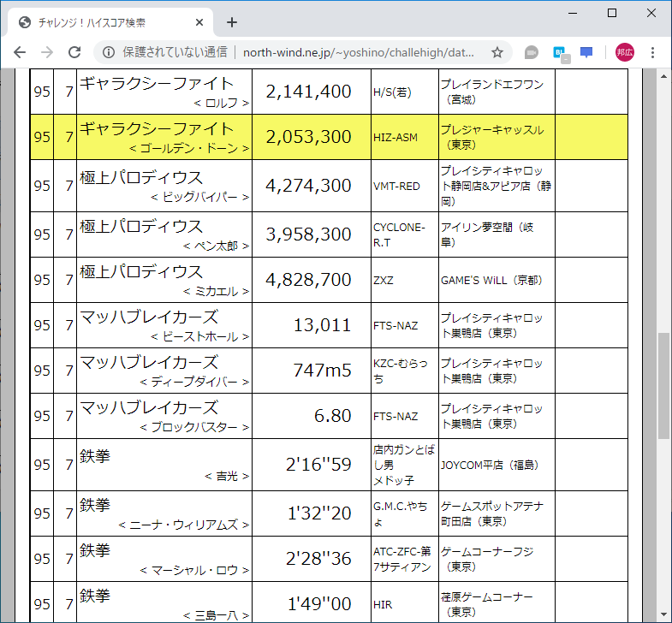
Task: Click character name < マーシャル・ロウ >
Action: pos(194,571)
